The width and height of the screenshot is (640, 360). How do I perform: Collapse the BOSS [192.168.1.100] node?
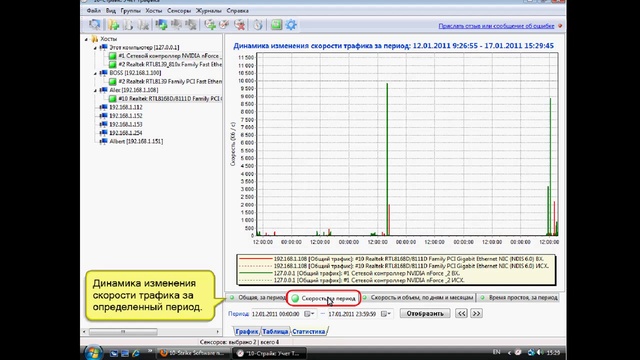pos(95,73)
